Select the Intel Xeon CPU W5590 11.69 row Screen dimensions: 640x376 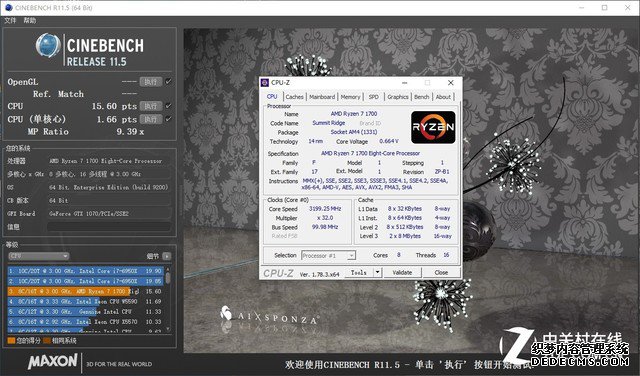(85, 301)
